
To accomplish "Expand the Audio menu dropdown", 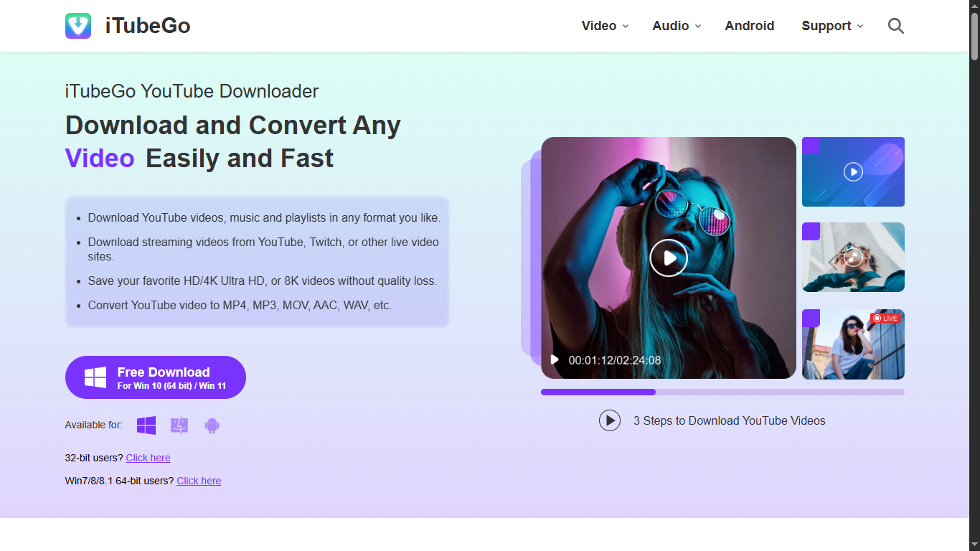I will pyautogui.click(x=677, y=26).
